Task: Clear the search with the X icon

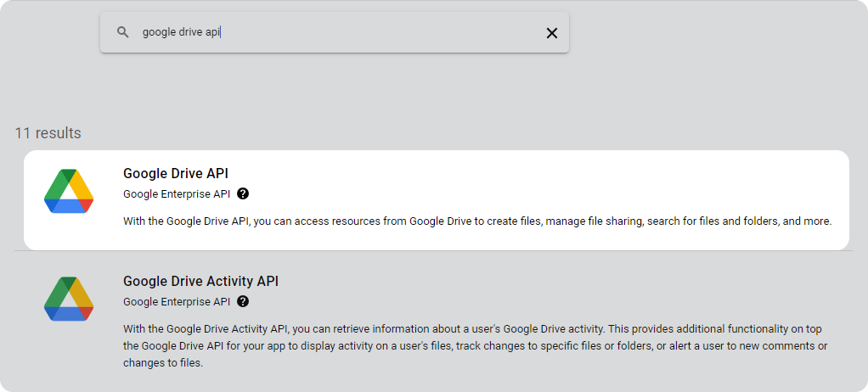Action: [551, 33]
